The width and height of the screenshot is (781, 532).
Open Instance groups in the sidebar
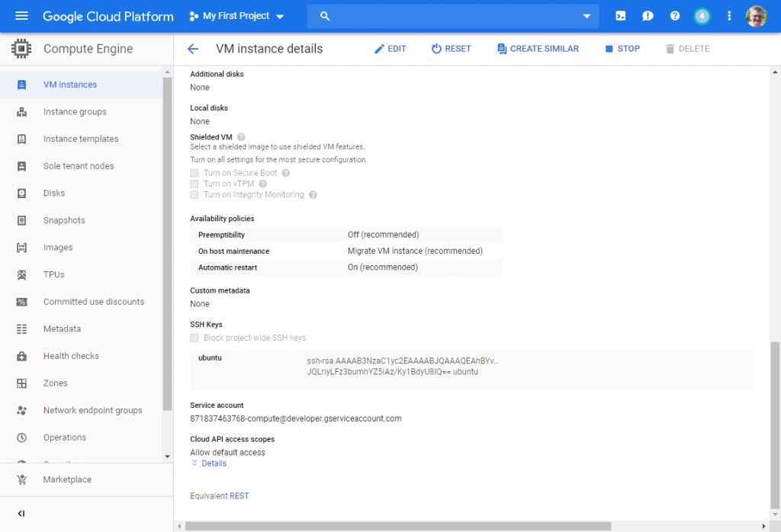click(x=75, y=112)
